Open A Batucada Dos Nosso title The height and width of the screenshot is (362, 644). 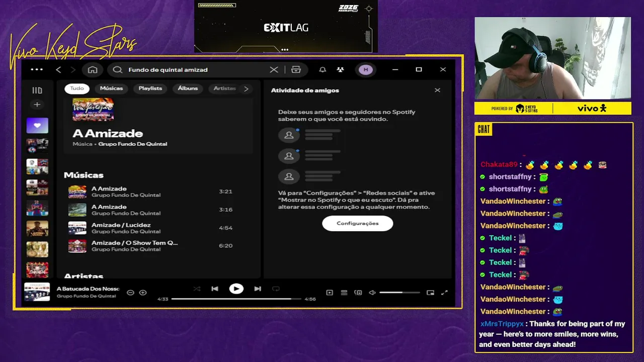tap(88, 289)
